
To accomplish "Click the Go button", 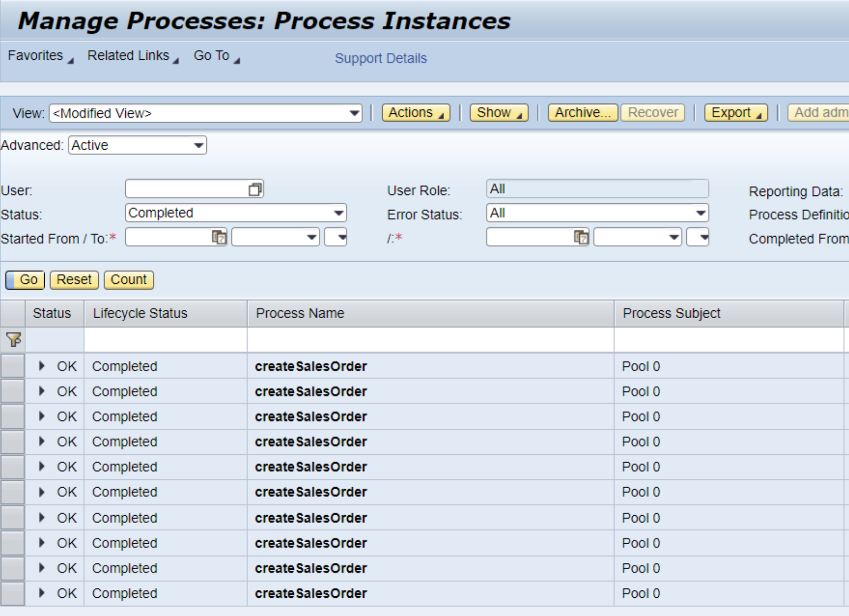I will tap(25, 280).
